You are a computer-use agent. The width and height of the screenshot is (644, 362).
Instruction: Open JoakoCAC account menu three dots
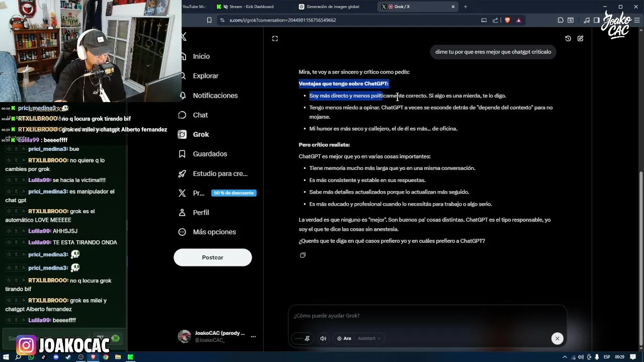(x=253, y=337)
